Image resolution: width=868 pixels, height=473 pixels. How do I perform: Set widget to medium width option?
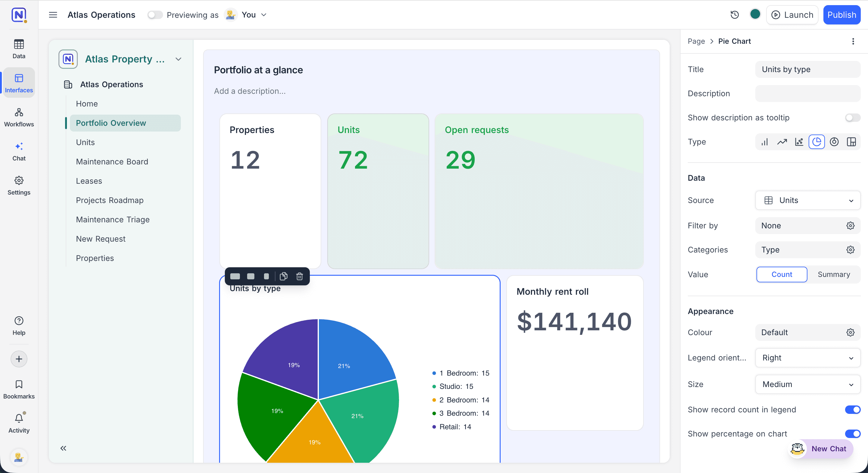pos(251,276)
